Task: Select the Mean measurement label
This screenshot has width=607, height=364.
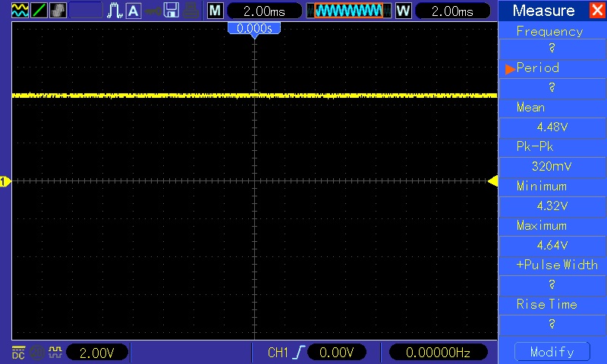Action: point(530,107)
